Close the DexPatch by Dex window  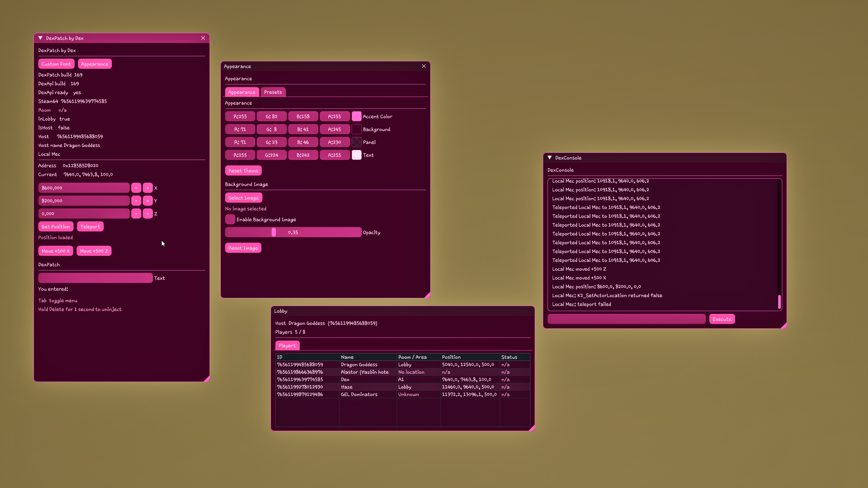tap(203, 38)
